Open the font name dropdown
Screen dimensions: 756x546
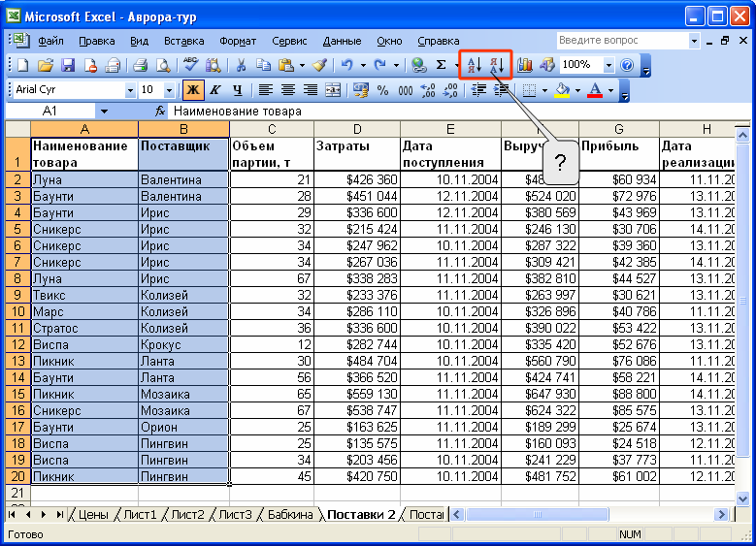tap(130, 90)
